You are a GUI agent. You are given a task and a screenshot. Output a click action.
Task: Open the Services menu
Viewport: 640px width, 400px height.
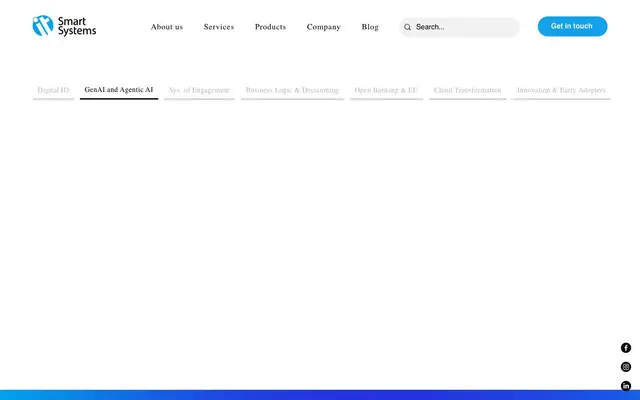click(219, 27)
